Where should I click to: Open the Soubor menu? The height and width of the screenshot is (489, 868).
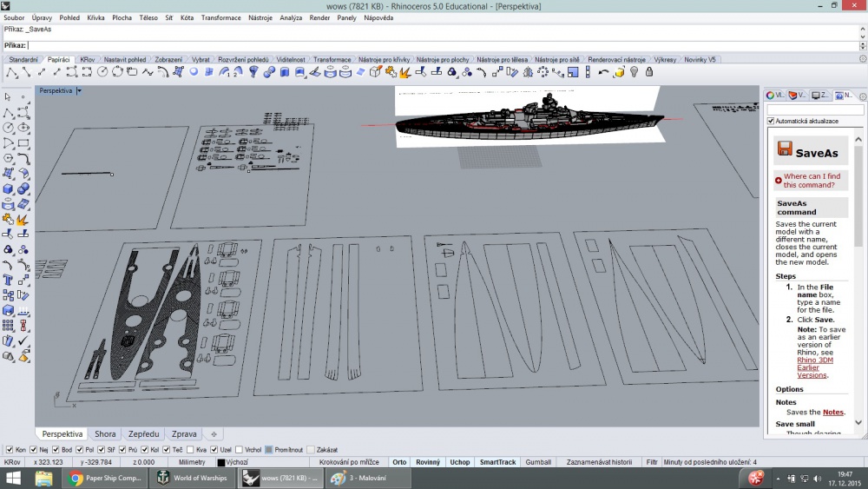pos(14,17)
